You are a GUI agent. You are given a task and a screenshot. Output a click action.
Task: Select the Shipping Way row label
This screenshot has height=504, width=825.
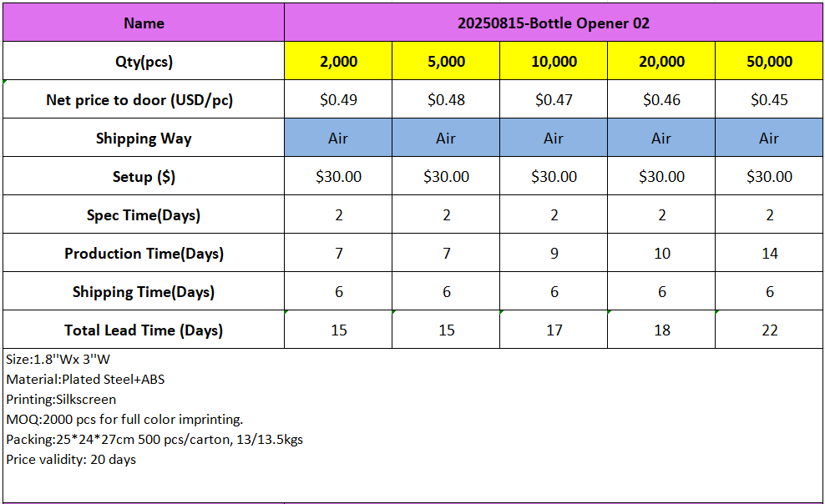pyautogui.click(x=144, y=139)
